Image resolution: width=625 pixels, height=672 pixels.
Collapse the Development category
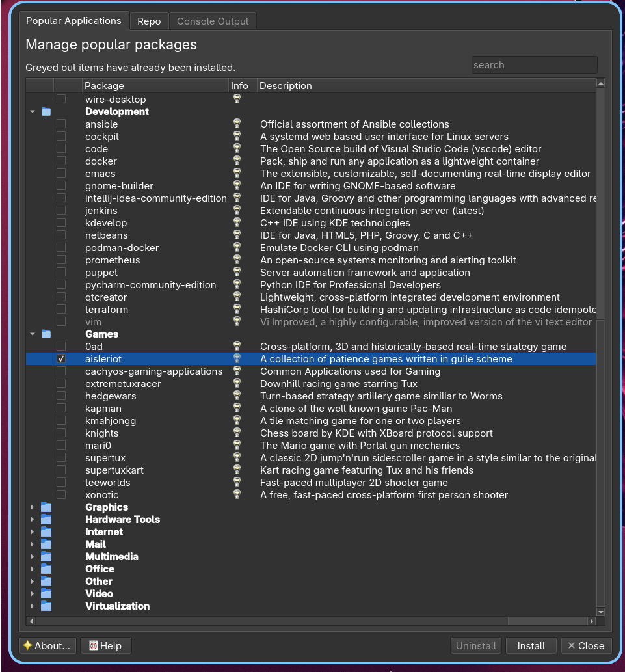point(33,111)
